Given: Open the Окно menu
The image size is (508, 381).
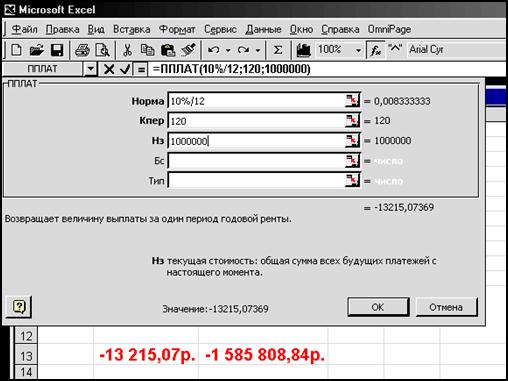Looking at the screenshot, I should (301, 30).
